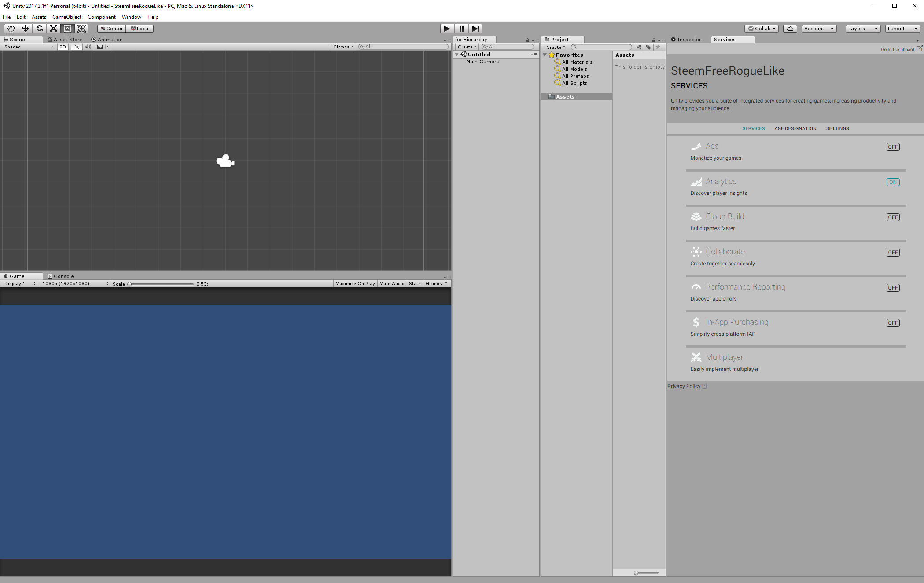Open the Shaded draw mode dropdown
Viewport: 924px width, 583px height.
click(28, 47)
